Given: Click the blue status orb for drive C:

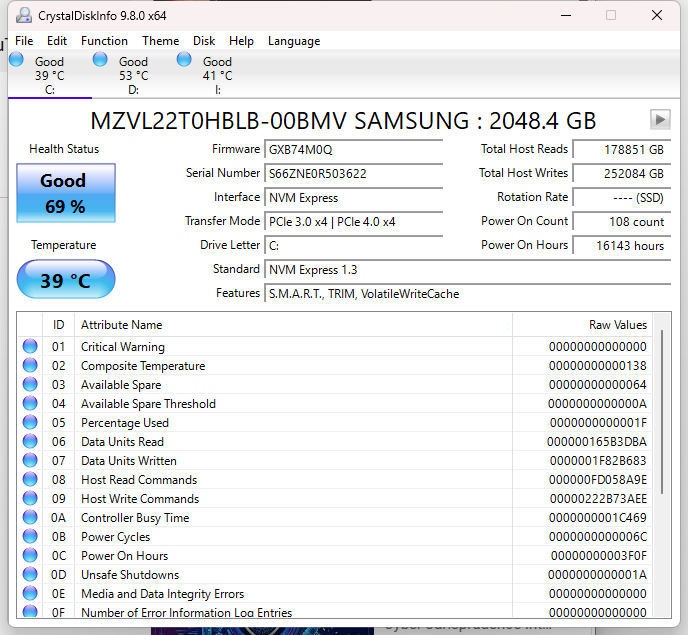Looking at the screenshot, I should pyautogui.click(x=16, y=59).
